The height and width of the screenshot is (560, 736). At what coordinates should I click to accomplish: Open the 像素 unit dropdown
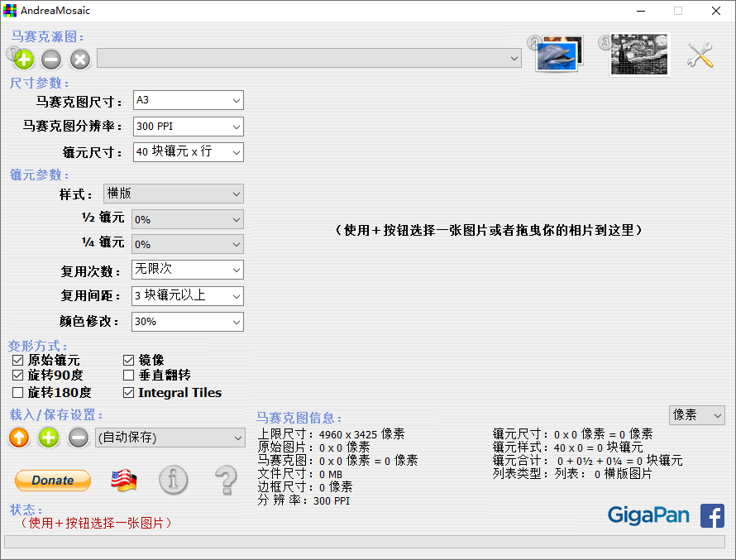[697, 415]
